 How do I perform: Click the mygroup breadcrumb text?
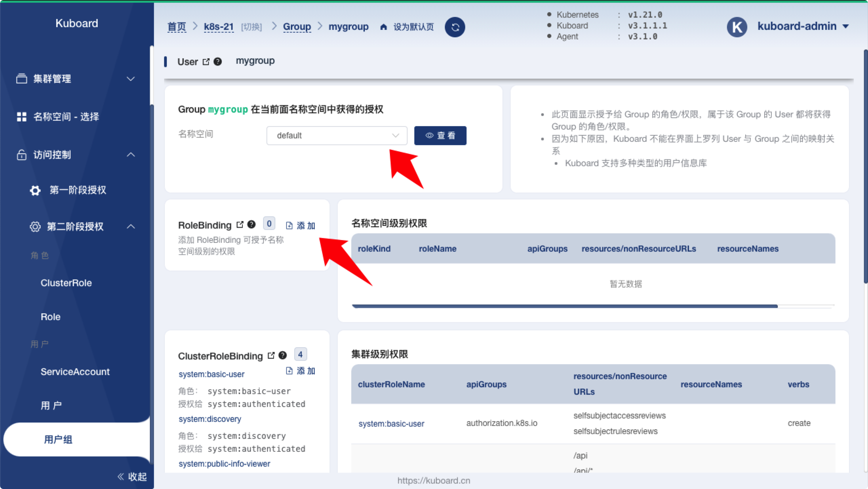[348, 27]
